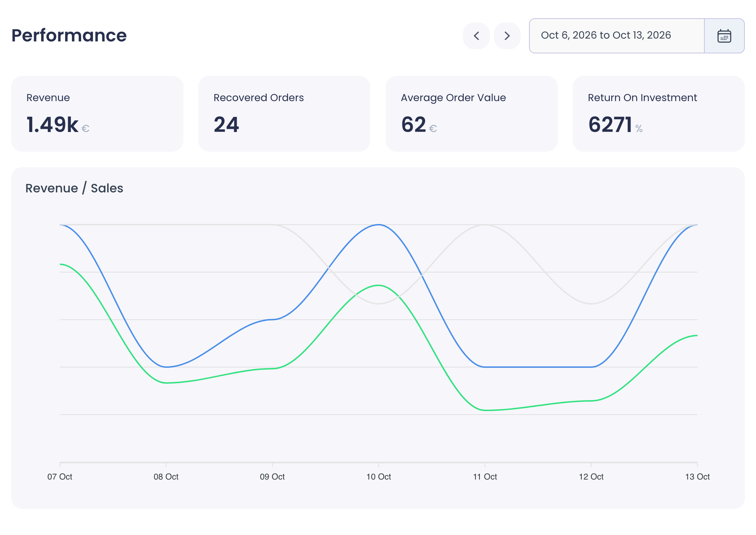This screenshot has width=756, height=535.
Task: Click the 12 Oct axis label
Action: (591, 477)
